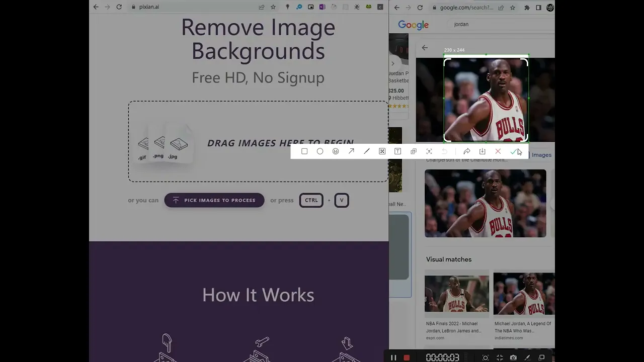The width and height of the screenshot is (644, 362).
Task: Select the ellipse annotation tool
Action: click(x=320, y=151)
